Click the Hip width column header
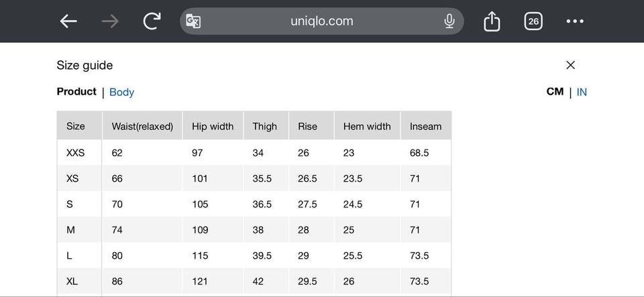The image size is (644, 297). [213, 126]
